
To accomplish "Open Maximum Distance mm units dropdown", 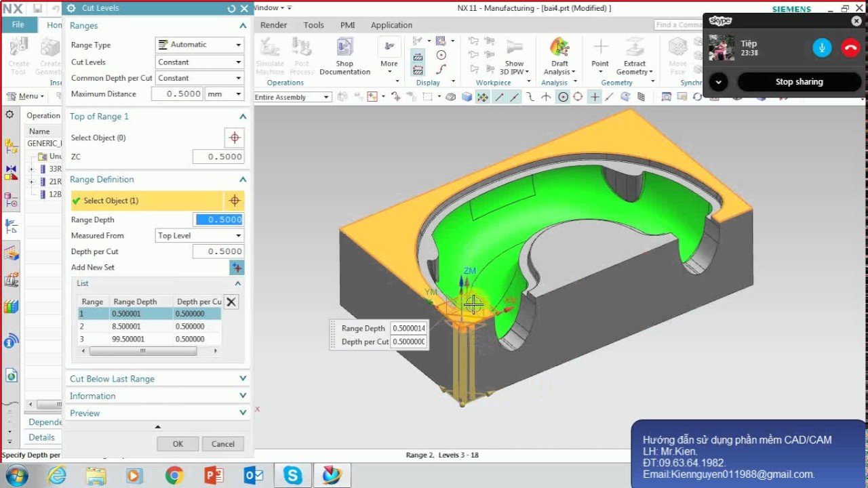I will pos(224,94).
